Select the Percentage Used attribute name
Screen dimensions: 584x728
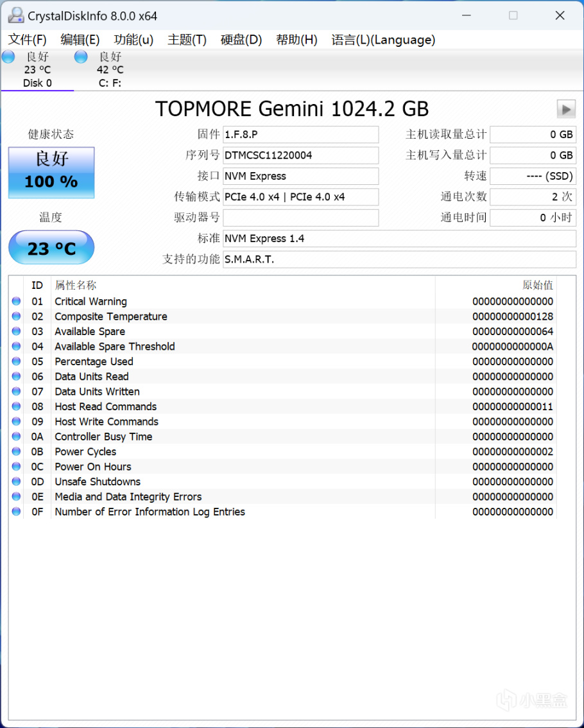pos(94,361)
